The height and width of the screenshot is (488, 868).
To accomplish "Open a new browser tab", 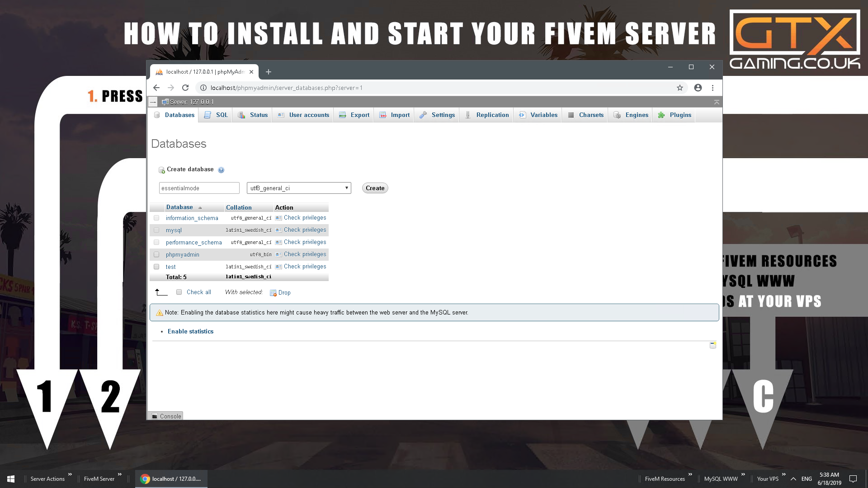I will (x=269, y=72).
